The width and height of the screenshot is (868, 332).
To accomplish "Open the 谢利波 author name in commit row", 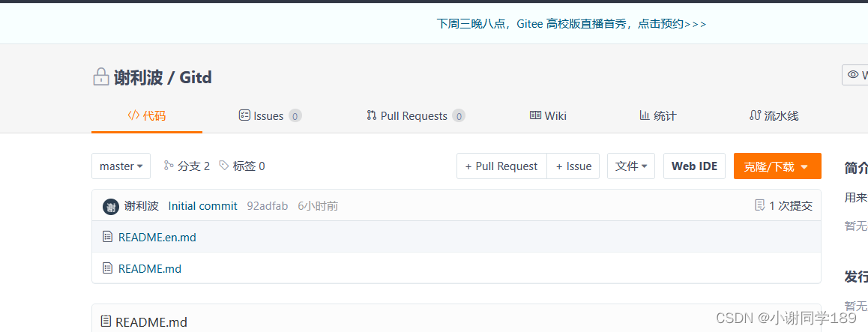I will click(142, 206).
